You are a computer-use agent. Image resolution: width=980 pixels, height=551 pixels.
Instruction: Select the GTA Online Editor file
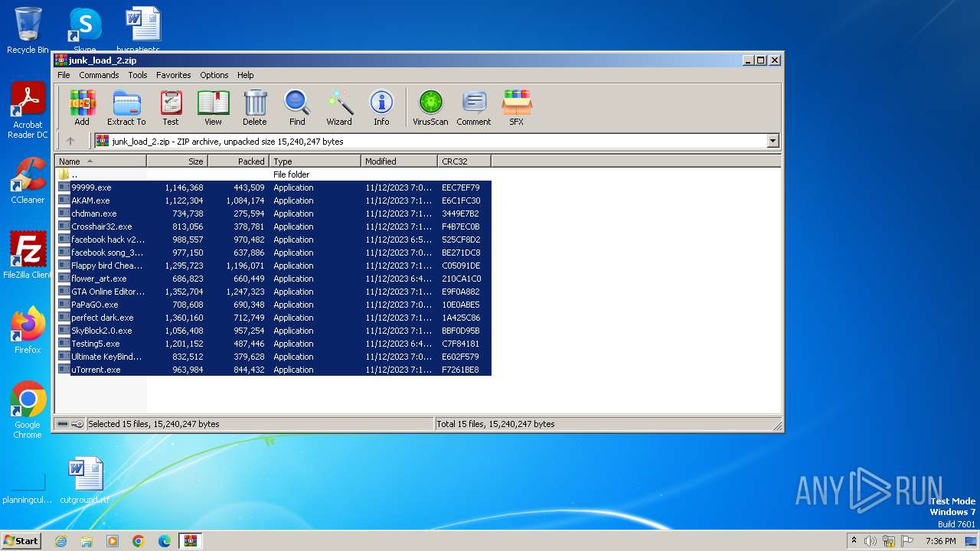274,292
